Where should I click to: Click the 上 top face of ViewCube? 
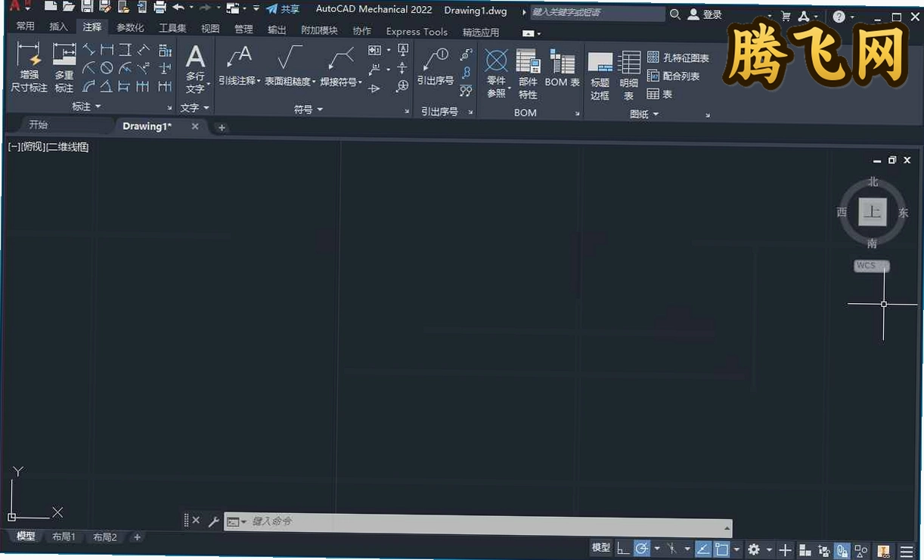point(873,212)
